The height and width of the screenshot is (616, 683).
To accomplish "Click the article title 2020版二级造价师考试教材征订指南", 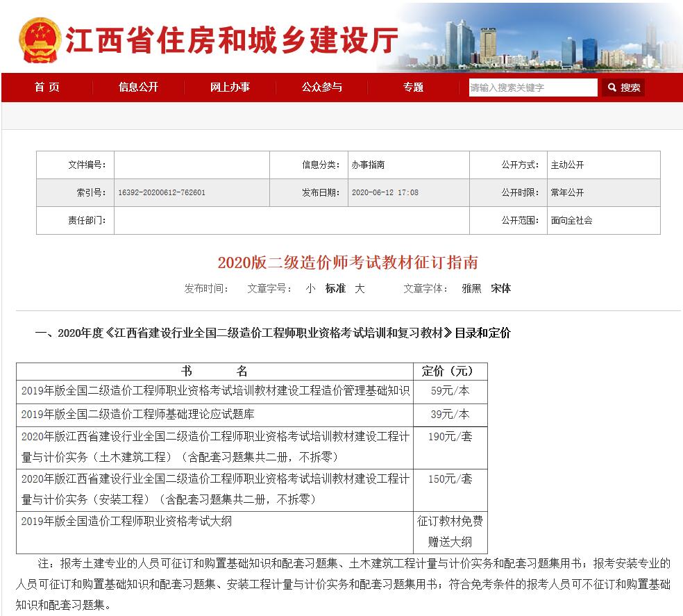I will [x=348, y=263].
